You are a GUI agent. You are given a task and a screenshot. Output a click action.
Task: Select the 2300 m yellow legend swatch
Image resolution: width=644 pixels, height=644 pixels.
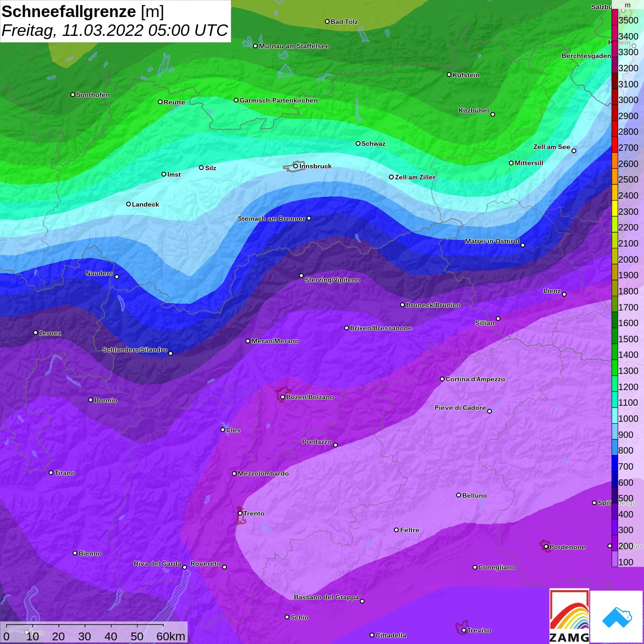click(x=615, y=208)
